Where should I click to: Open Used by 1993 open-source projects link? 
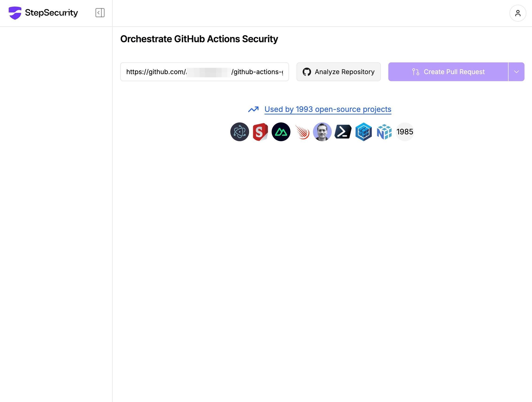[x=328, y=109]
